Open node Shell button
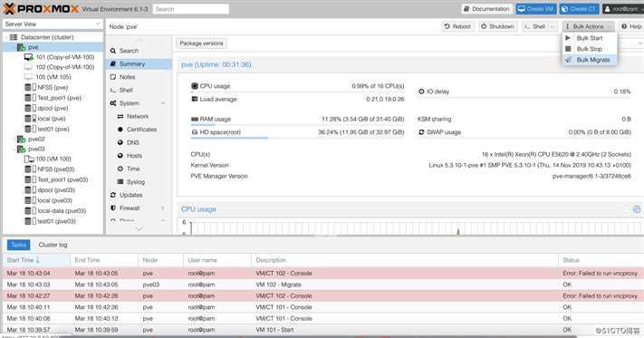Image resolution: width=644 pixels, height=338 pixels. [x=535, y=26]
